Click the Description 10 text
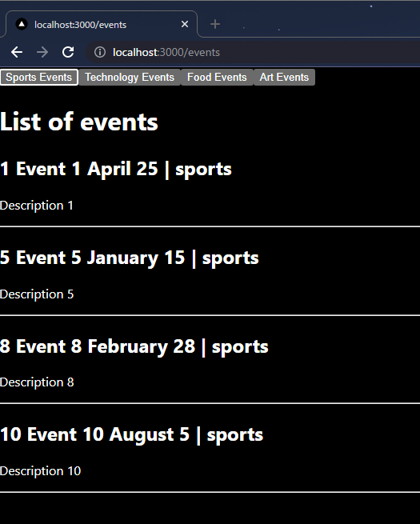 41,471
